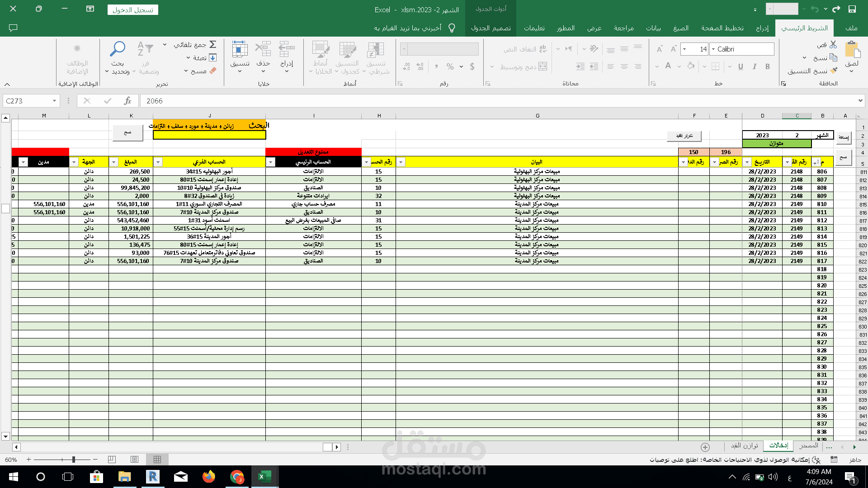Toggle Underline (U) formatting
Screen dimensions: 868x488
point(741,66)
